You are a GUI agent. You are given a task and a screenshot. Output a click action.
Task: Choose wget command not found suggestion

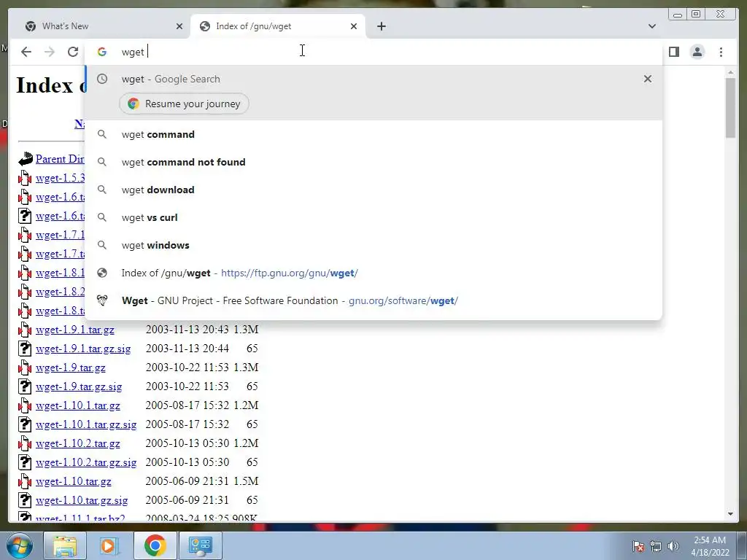(374, 162)
